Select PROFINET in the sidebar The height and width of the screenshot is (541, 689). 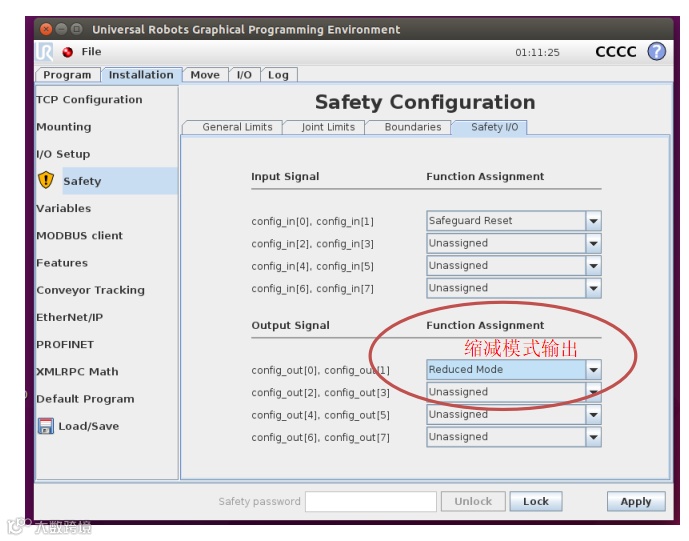pyautogui.click(x=65, y=345)
